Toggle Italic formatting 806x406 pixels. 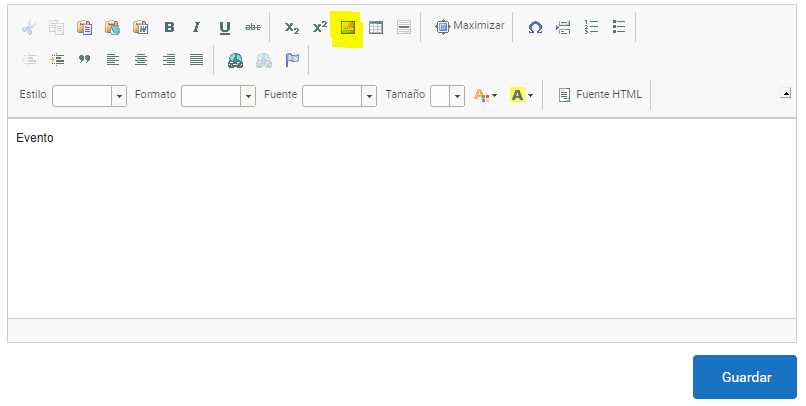point(196,27)
